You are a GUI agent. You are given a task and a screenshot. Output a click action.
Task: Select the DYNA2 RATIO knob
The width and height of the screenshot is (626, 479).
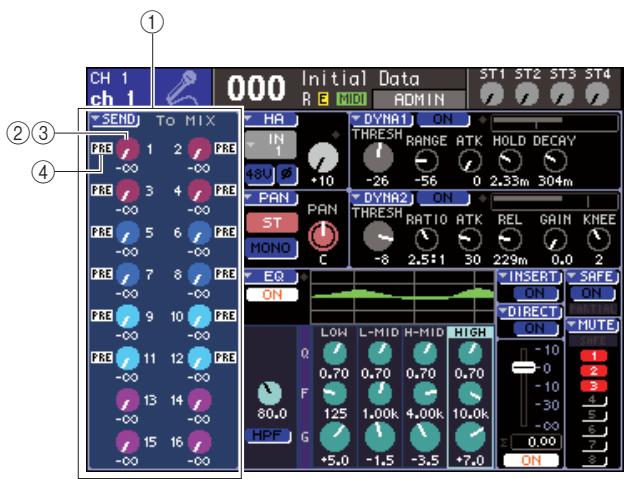tap(426, 240)
